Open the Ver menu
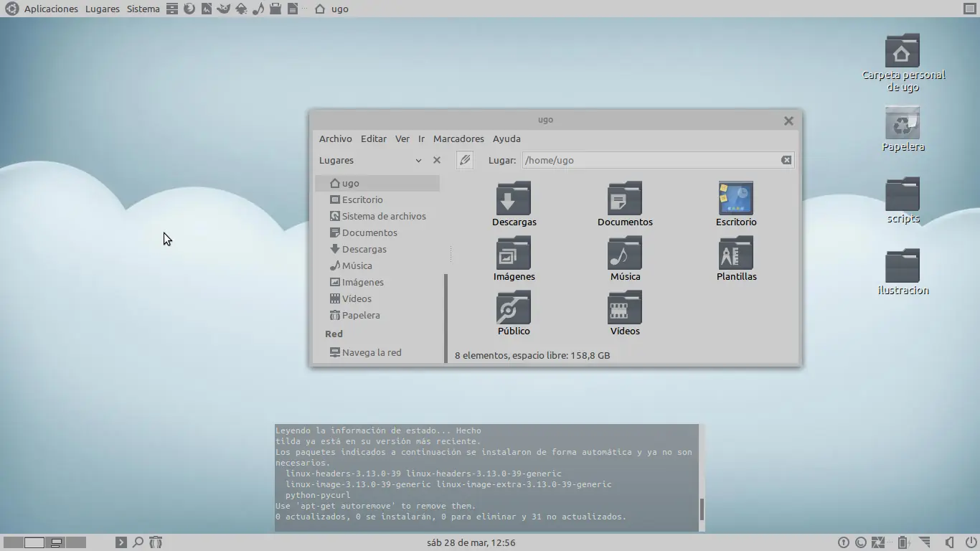 tap(402, 138)
